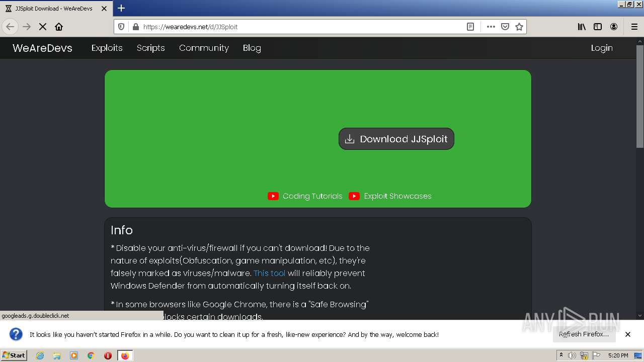
Task: Save page to Pocket
Action: (505, 27)
